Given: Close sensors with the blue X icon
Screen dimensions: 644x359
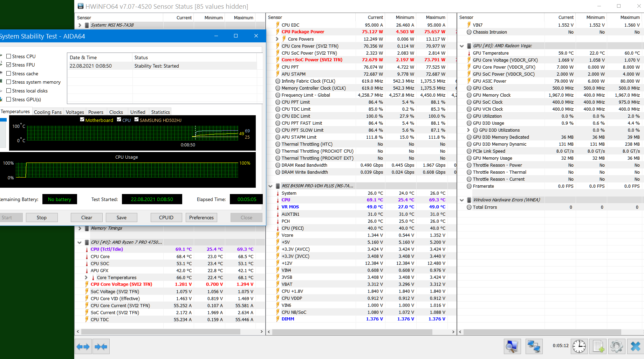Looking at the screenshot, I should [635, 346].
